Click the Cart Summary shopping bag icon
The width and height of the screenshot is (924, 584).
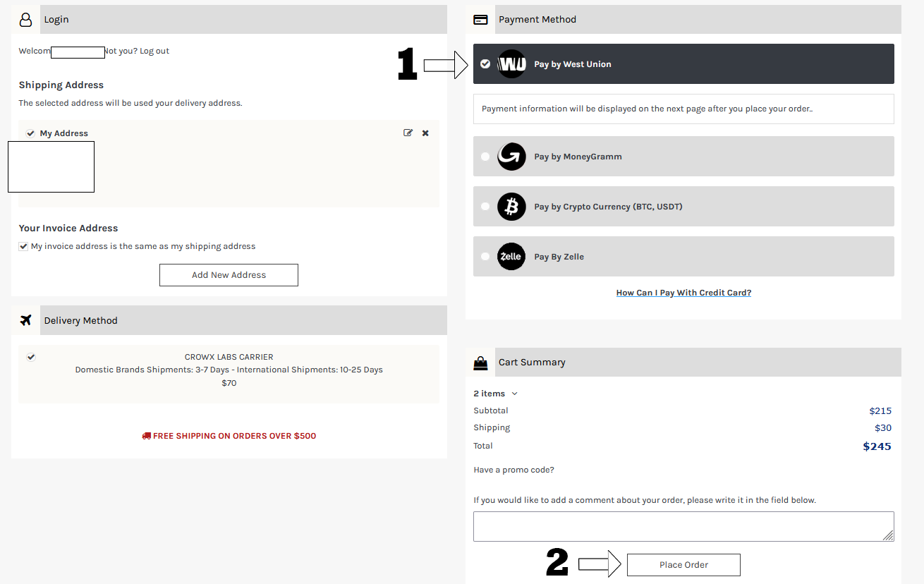coord(480,363)
